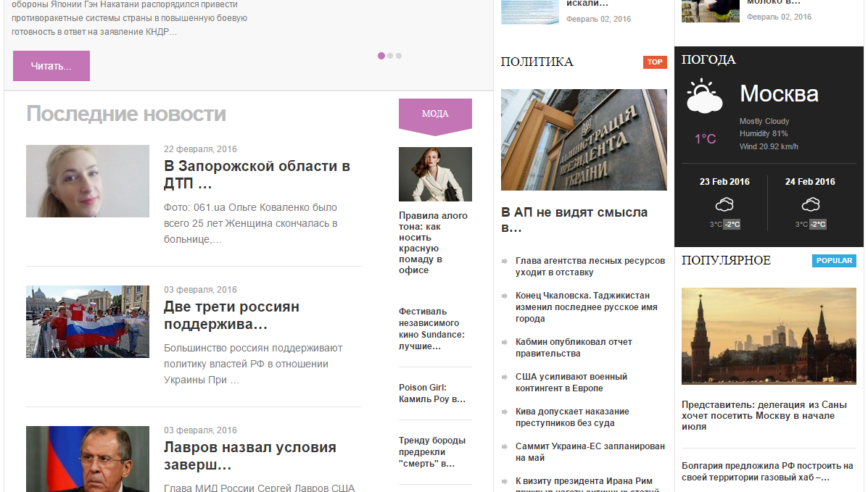Click arrow bullet beside Конец Чкаловска
This screenshot has height=492, width=868.
tap(504, 296)
